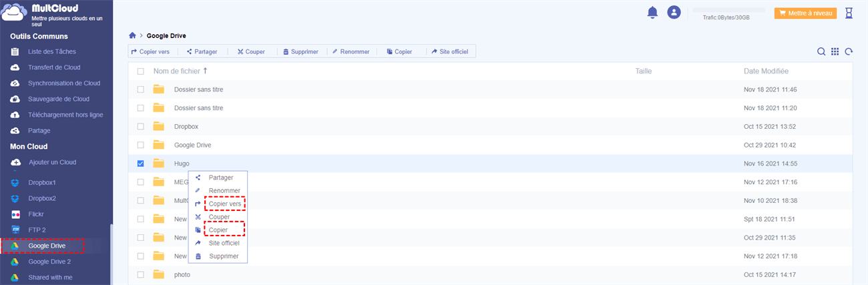Viewport: 868px width, 285px height.
Task: Select Google Drive 2 in the sidebar
Action: pos(49,262)
